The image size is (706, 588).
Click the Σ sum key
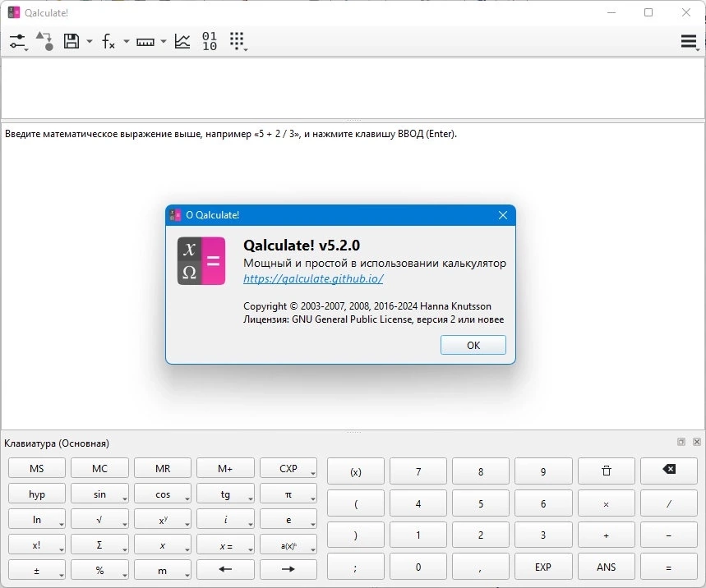click(99, 544)
